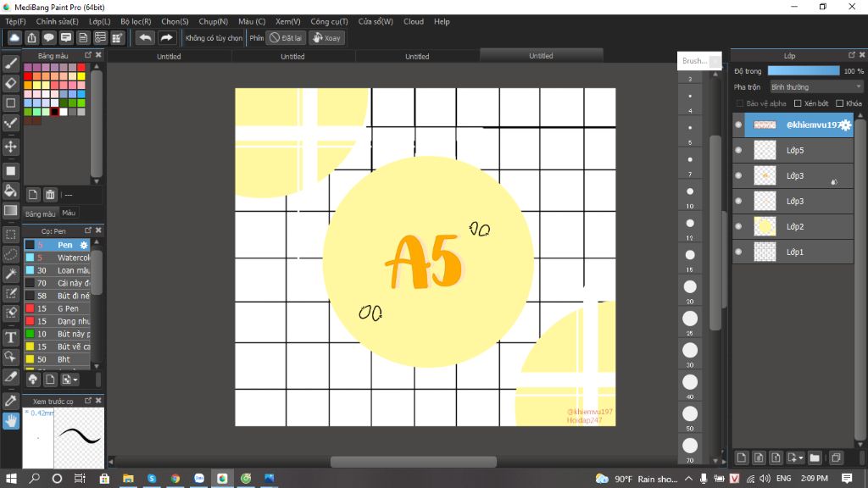Delete color using palette trash icon
The height and width of the screenshot is (488, 868).
pyautogui.click(x=50, y=194)
